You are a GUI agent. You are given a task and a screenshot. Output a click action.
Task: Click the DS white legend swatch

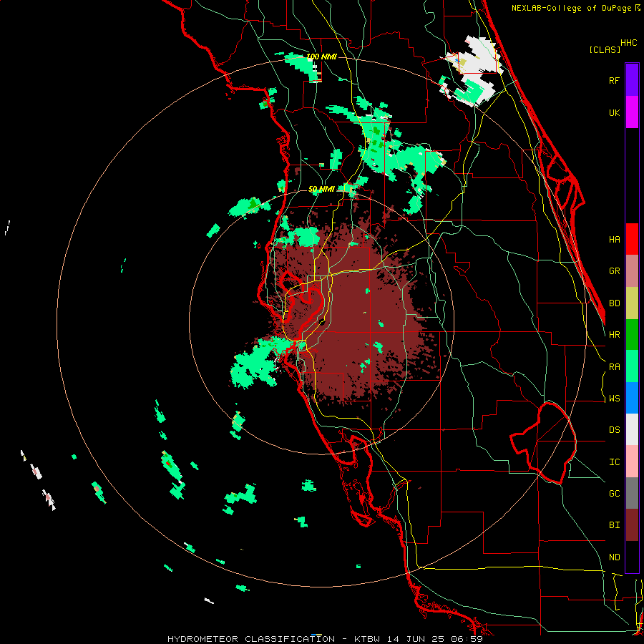(632, 429)
